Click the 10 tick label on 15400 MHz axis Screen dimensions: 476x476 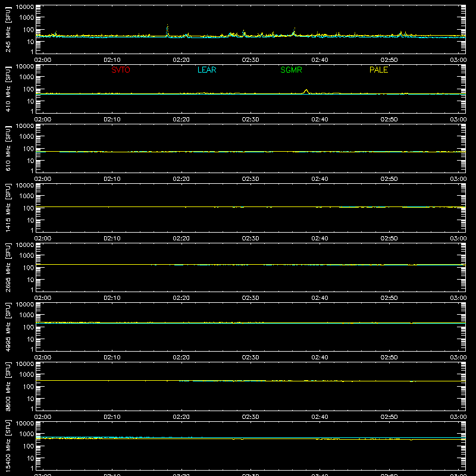[30, 458]
